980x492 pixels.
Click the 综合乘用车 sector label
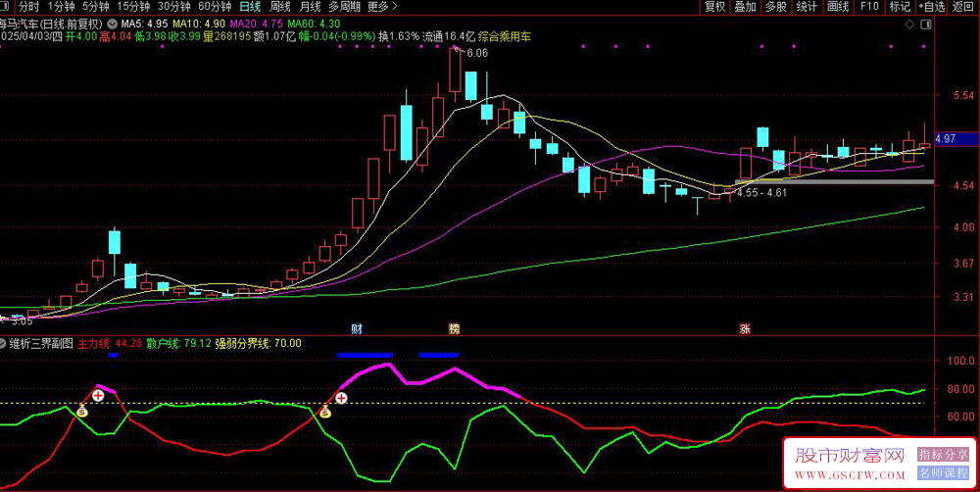505,36
